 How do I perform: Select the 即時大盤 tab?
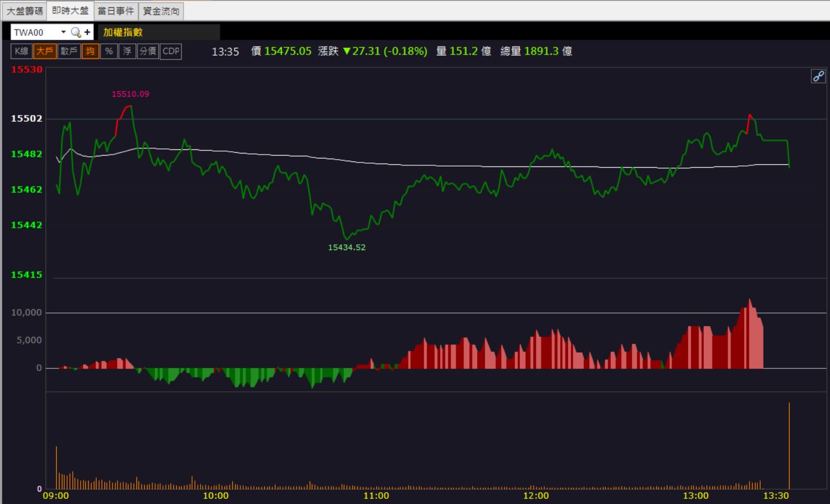coord(70,11)
